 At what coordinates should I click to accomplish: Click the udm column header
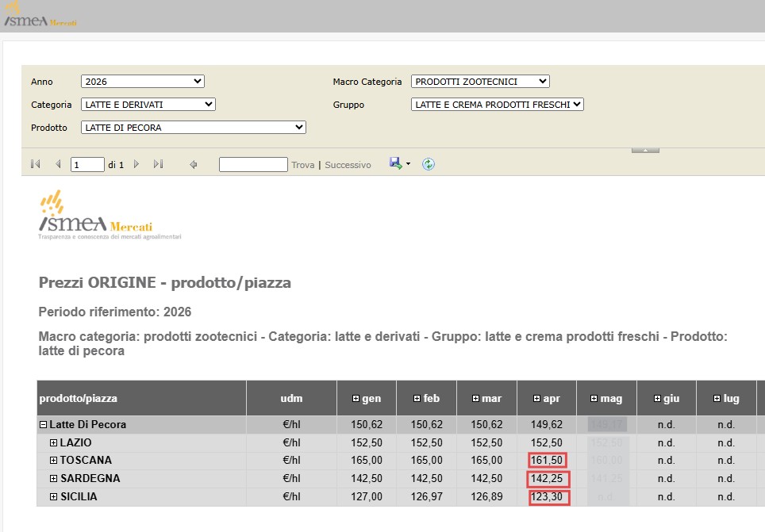click(292, 398)
